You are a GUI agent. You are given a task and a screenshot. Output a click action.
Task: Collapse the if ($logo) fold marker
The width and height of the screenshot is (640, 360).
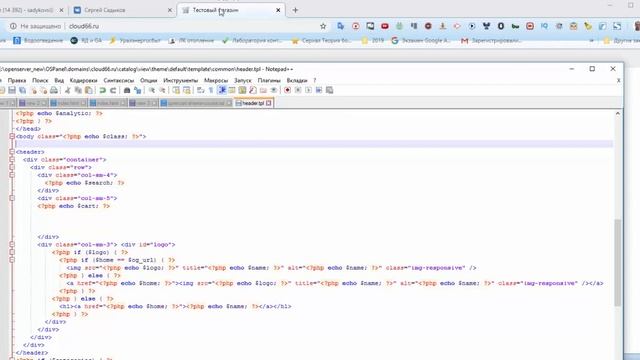pos(12,252)
